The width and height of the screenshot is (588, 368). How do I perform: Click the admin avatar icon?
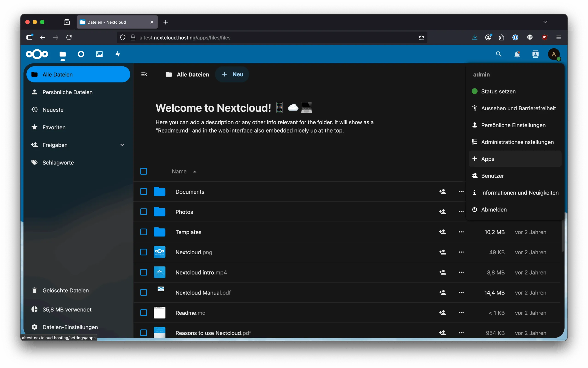pyautogui.click(x=554, y=54)
